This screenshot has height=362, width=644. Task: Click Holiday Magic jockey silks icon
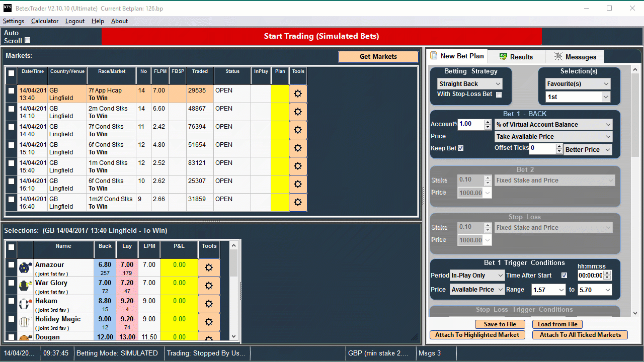pos(25,322)
